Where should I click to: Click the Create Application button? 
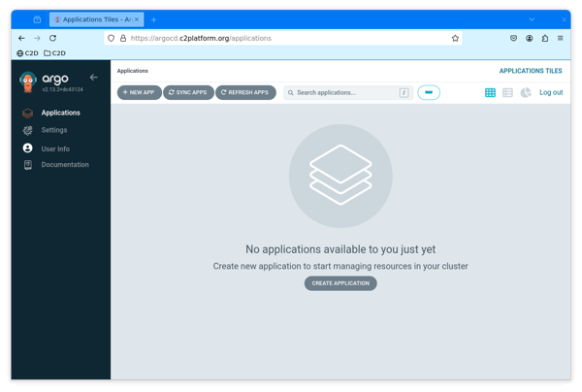340,283
